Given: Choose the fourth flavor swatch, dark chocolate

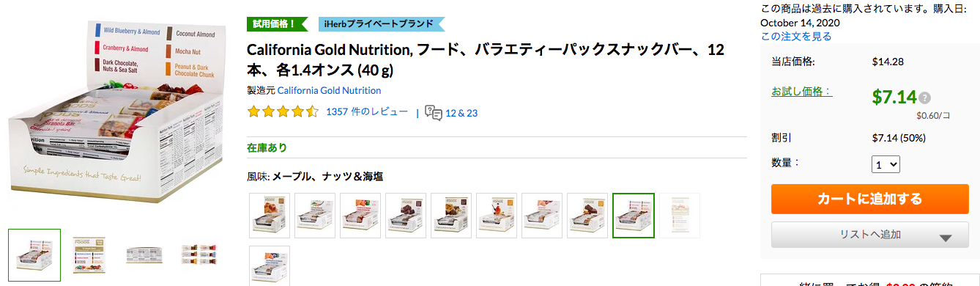Looking at the screenshot, I should [406, 216].
